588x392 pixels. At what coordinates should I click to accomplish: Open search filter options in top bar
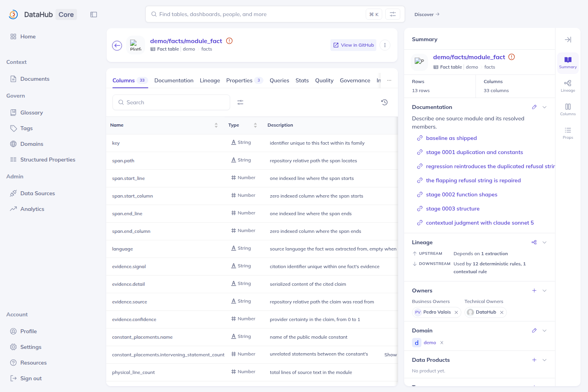tap(393, 14)
